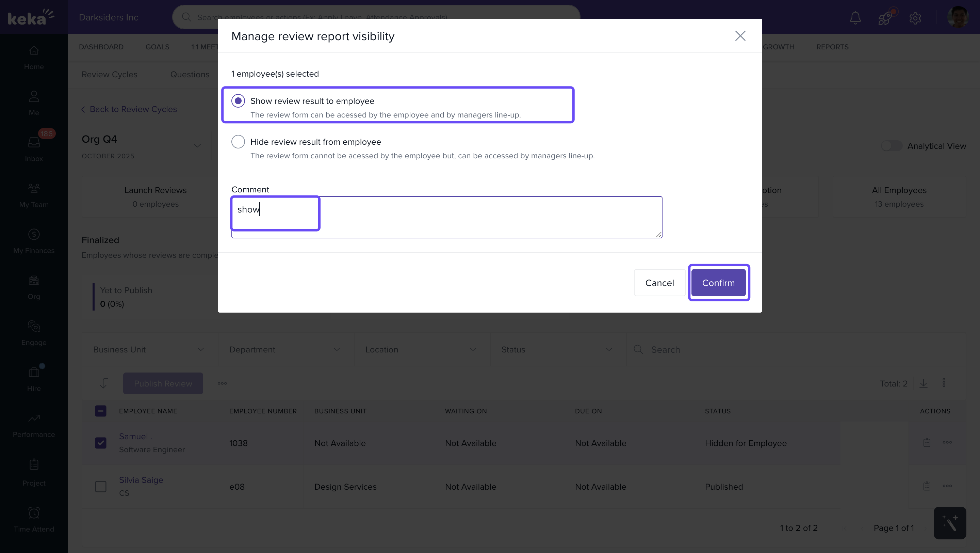The height and width of the screenshot is (553, 980).
Task: Switch to the REPORTS tab
Action: 832,47
